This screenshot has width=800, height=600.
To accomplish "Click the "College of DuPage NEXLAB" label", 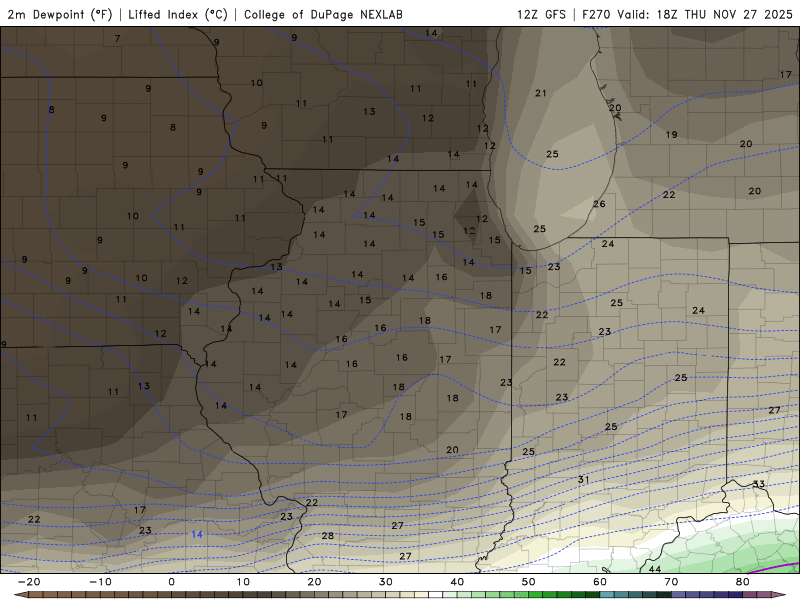I will (323, 14).
